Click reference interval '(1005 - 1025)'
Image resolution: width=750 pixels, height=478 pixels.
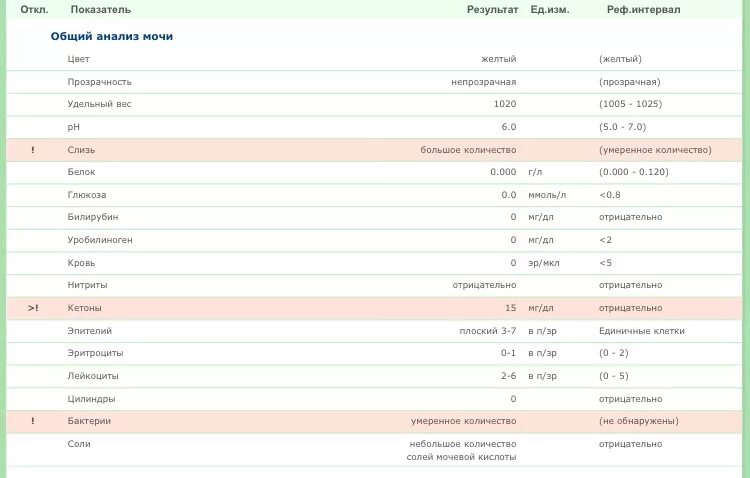pos(630,104)
